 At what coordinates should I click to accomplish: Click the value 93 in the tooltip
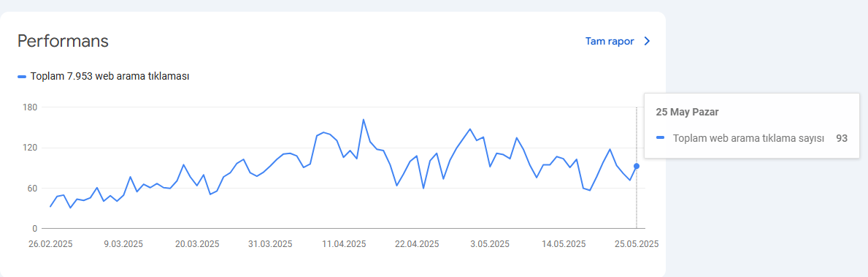(842, 138)
